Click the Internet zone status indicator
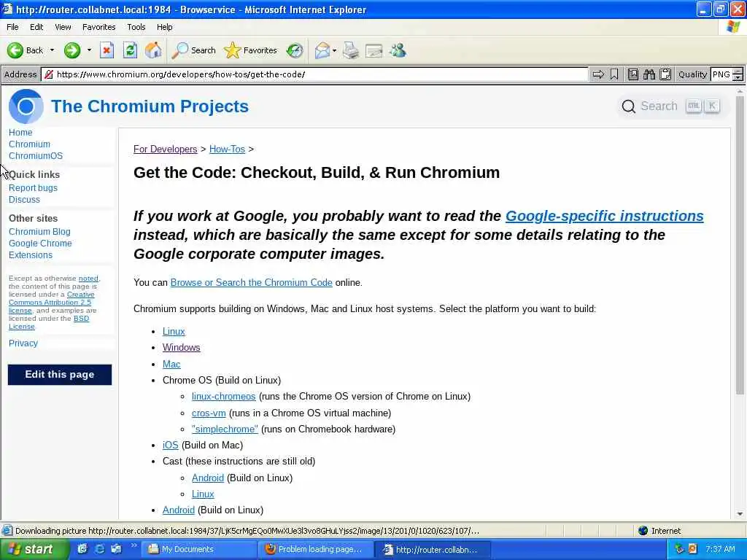 [659, 531]
